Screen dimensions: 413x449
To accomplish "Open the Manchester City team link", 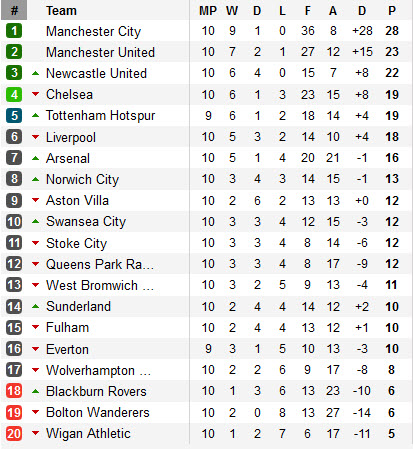I will point(94,31).
